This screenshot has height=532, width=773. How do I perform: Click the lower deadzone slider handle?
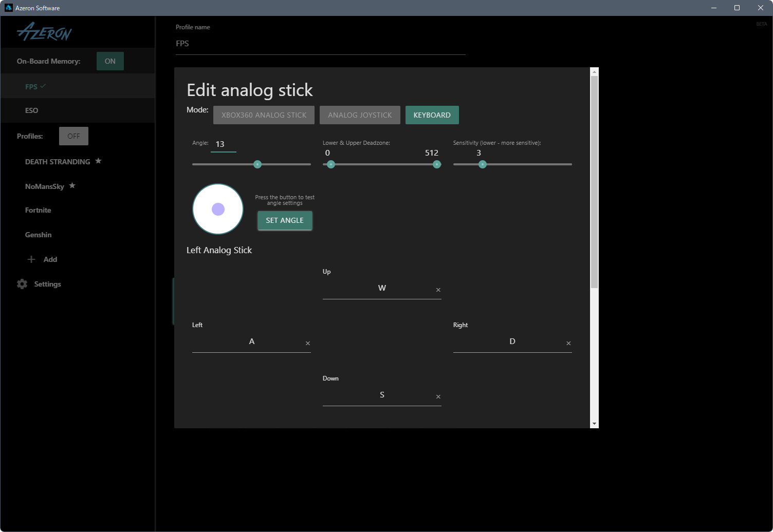point(331,164)
